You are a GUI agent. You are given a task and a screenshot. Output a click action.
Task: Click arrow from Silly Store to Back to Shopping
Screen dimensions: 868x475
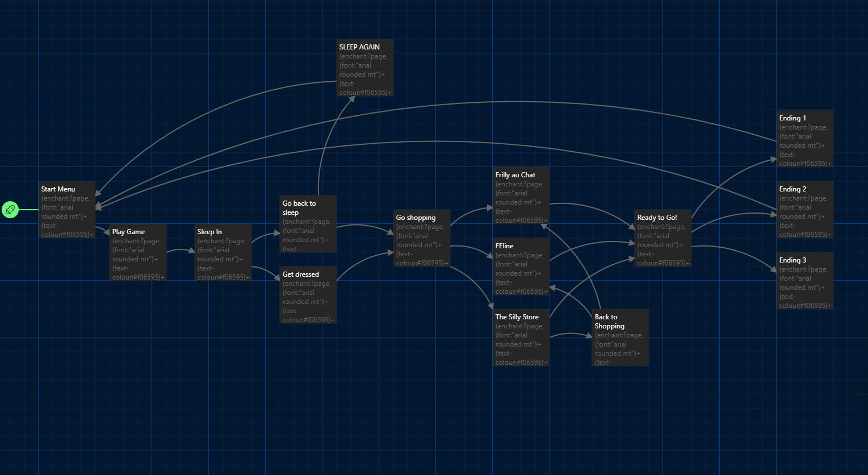tap(571, 334)
